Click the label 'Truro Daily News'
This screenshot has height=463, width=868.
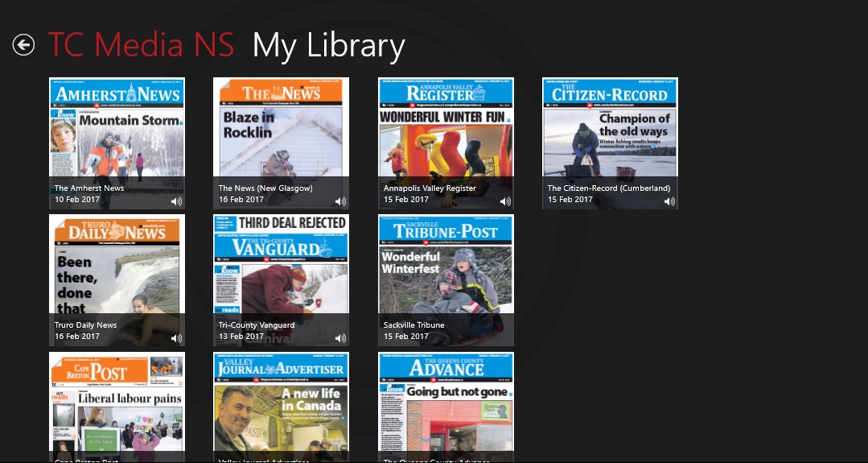pos(86,325)
